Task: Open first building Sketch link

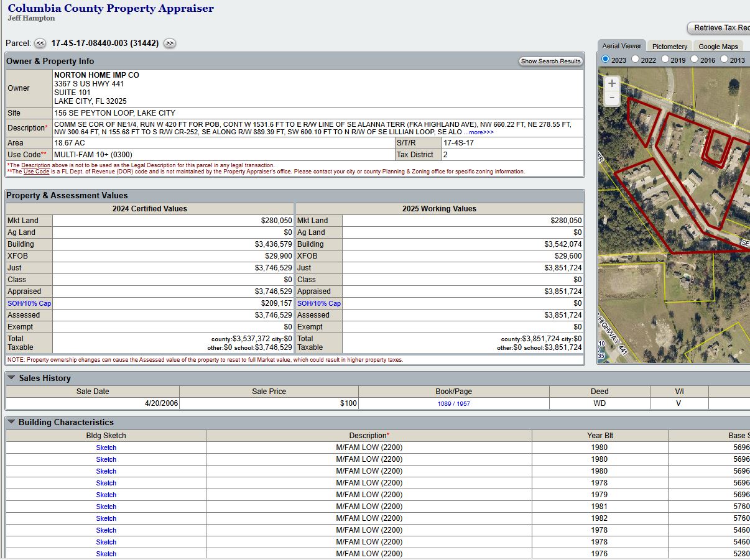Action: (x=106, y=448)
